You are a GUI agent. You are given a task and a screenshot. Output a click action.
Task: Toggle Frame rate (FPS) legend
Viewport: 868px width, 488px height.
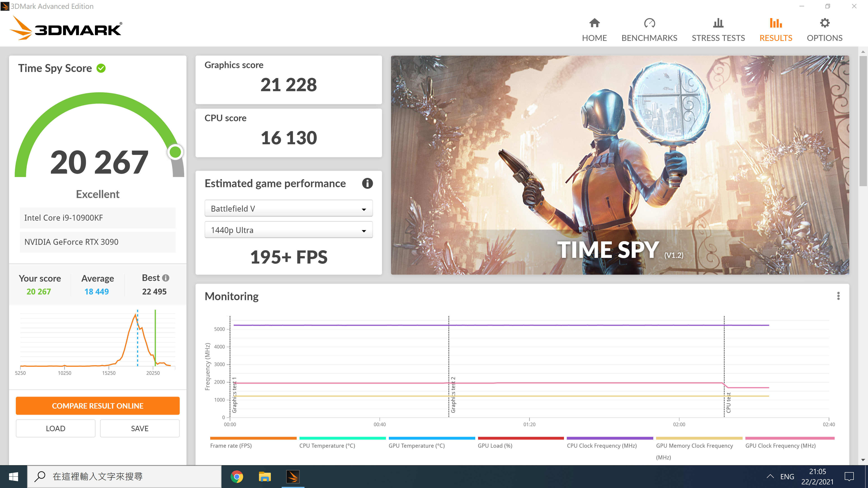[253, 443]
